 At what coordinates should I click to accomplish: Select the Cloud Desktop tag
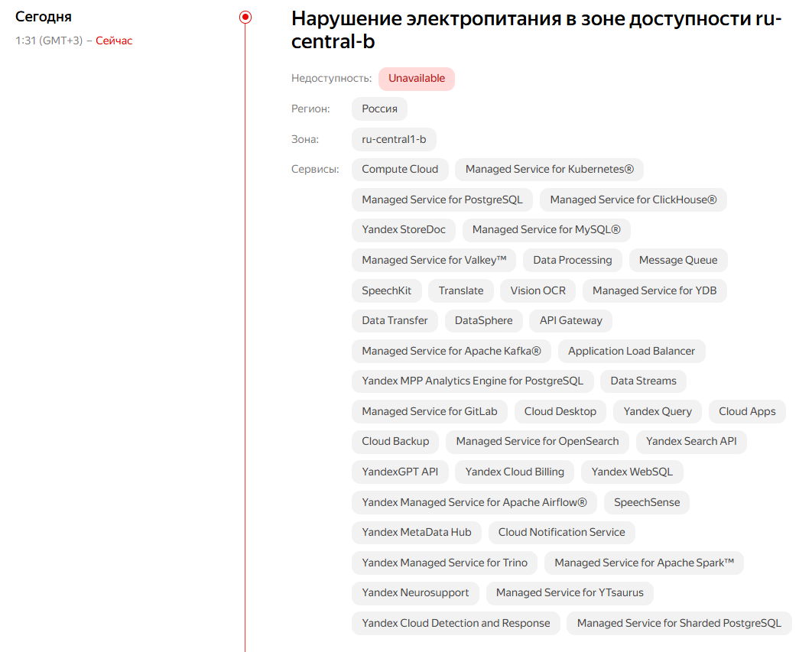[560, 412]
